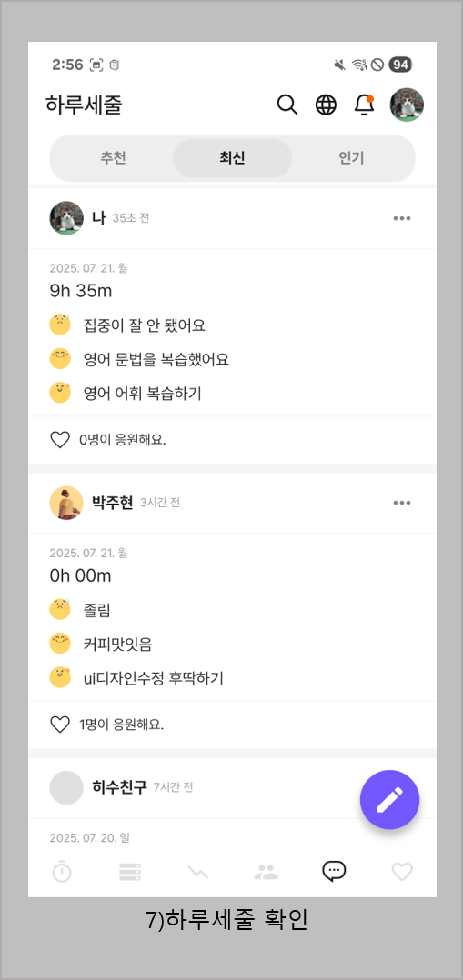Open the search magnifier icon
The height and width of the screenshot is (980, 463).
(287, 105)
